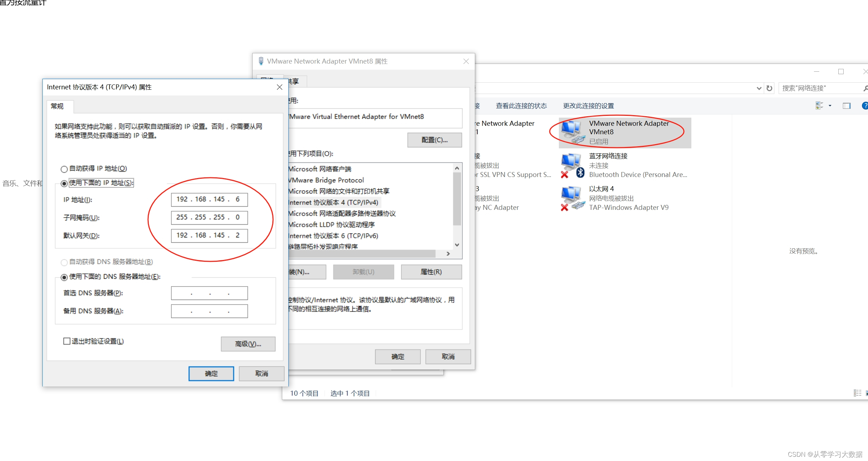This screenshot has height=461, width=868.
Task: Expand the address bar history dropdown
Action: tap(758, 88)
